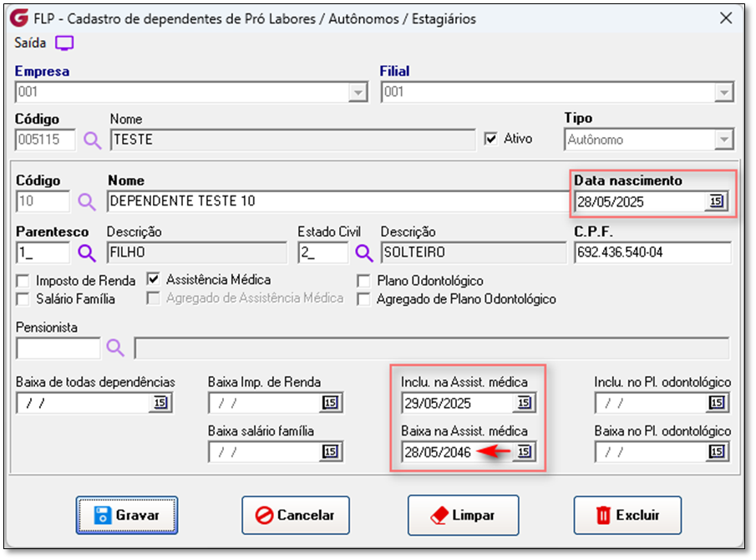This screenshot has height=560, width=756.
Task: Open calendar for Inclu. no Pl. odontológico
Action: point(717,403)
